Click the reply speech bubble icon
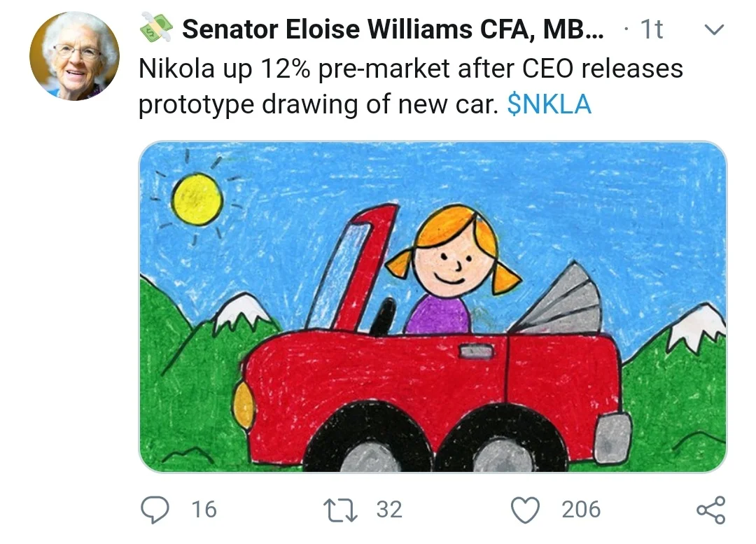Image resolution: width=756 pixels, height=544 pixels. pyautogui.click(x=155, y=509)
